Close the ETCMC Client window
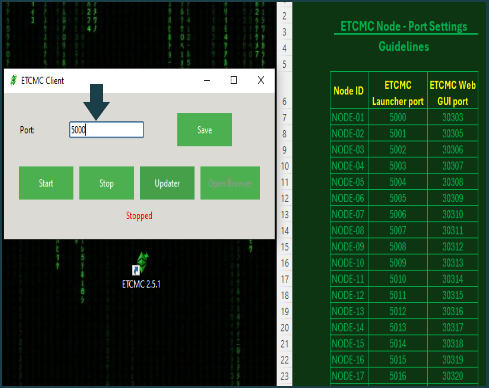Screen dimensions: 489x388 [261, 80]
